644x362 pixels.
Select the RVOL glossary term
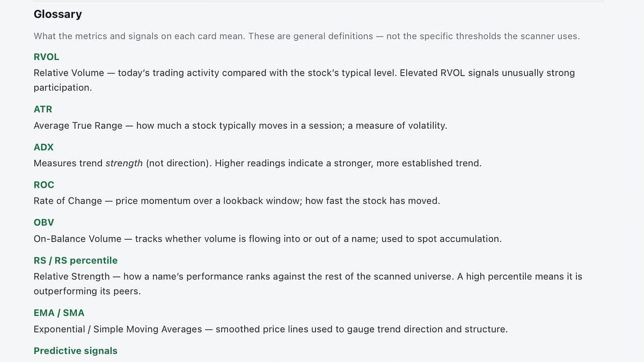[x=46, y=57]
